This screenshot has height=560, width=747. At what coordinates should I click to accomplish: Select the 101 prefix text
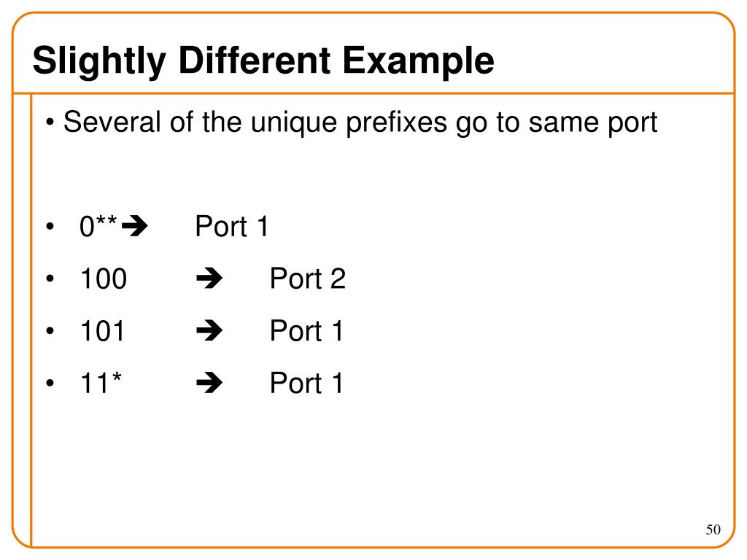pos(102,331)
